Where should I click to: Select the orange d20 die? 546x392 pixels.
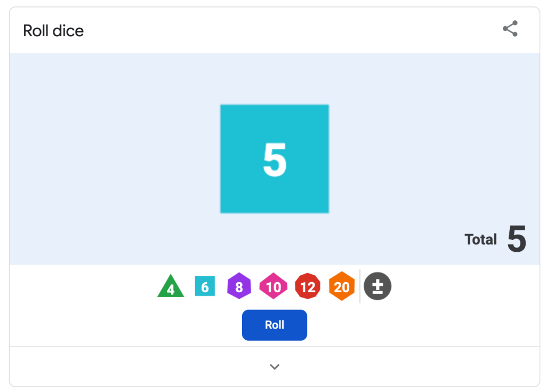click(x=342, y=286)
